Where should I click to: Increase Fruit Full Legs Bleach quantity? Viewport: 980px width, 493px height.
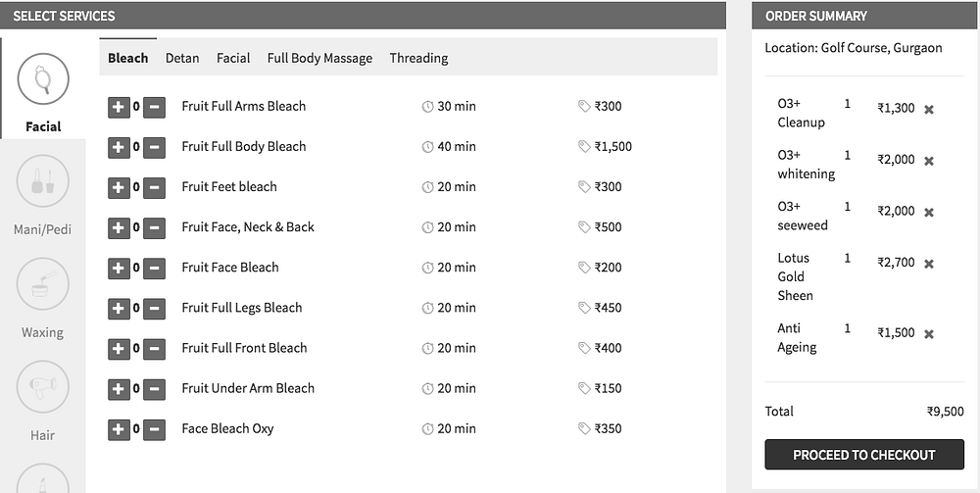(119, 308)
